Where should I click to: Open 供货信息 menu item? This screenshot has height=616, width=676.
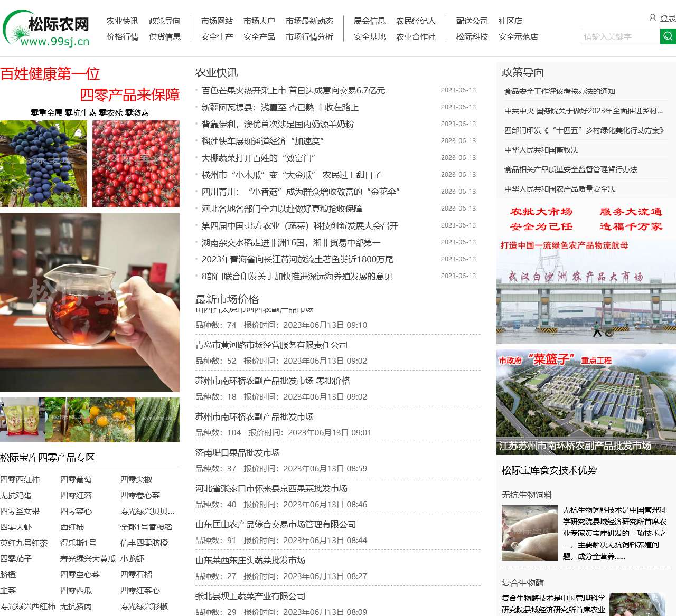(165, 37)
